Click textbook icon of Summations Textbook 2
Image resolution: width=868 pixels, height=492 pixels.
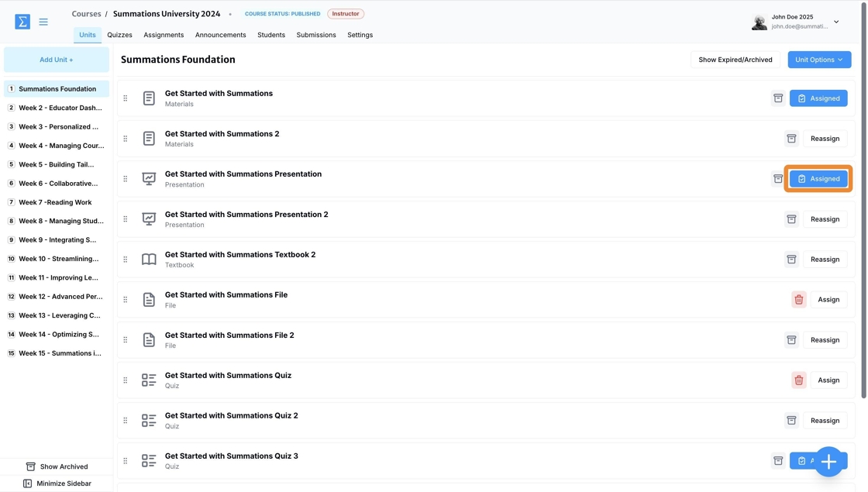coord(149,259)
